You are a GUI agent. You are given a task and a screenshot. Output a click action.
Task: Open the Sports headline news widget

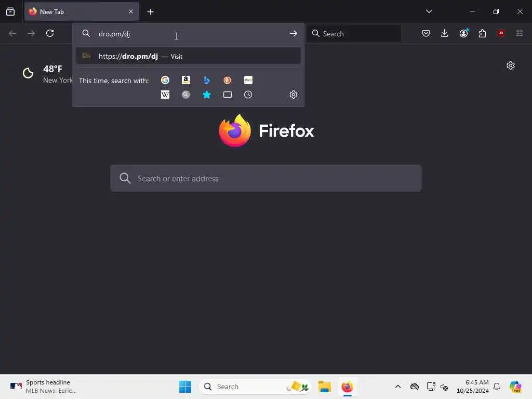click(44, 387)
